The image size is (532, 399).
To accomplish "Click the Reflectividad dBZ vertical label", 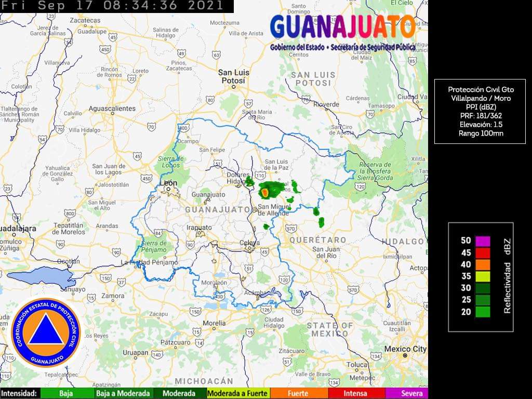I will [x=507, y=276].
